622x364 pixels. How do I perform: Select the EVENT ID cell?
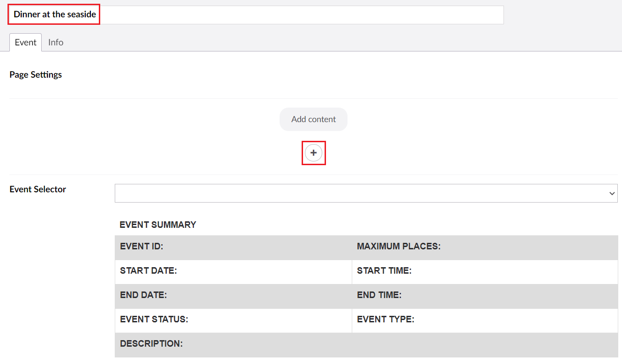pos(233,247)
